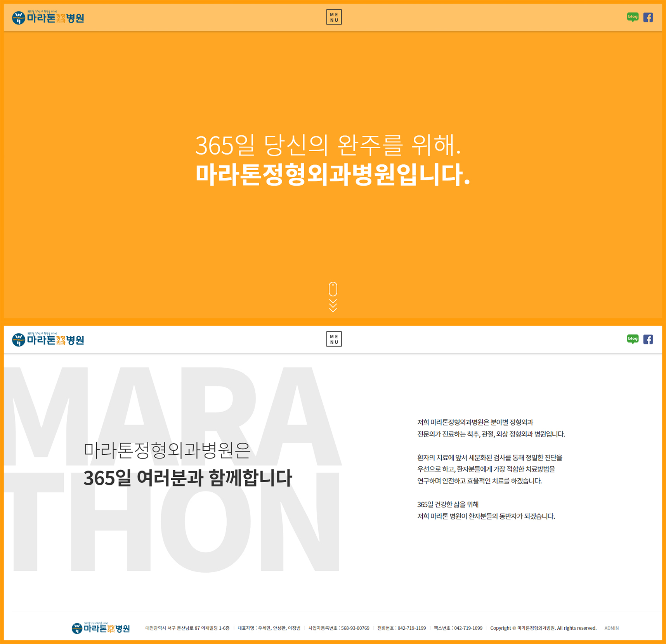Open the blog icon in the white header
666x644 pixels.
[x=632, y=339]
